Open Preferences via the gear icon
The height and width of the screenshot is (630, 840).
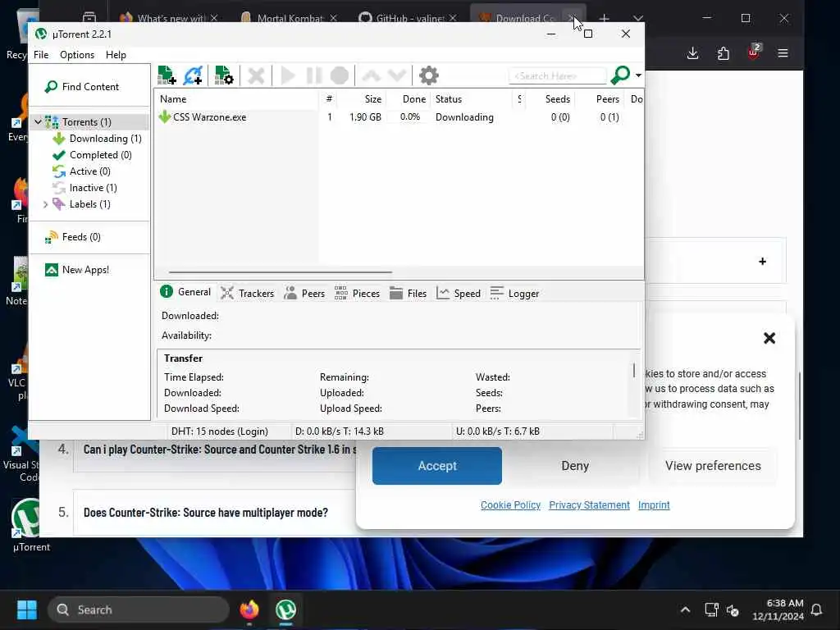428,75
